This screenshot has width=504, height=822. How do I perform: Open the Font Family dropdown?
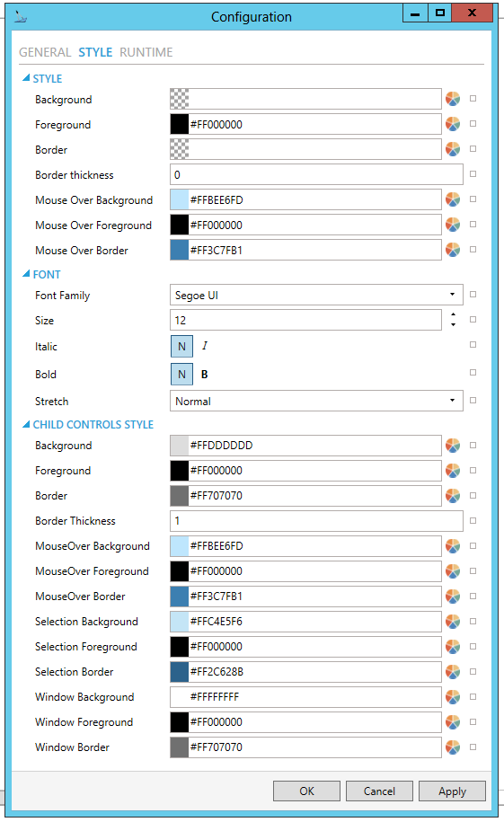point(316,295)
